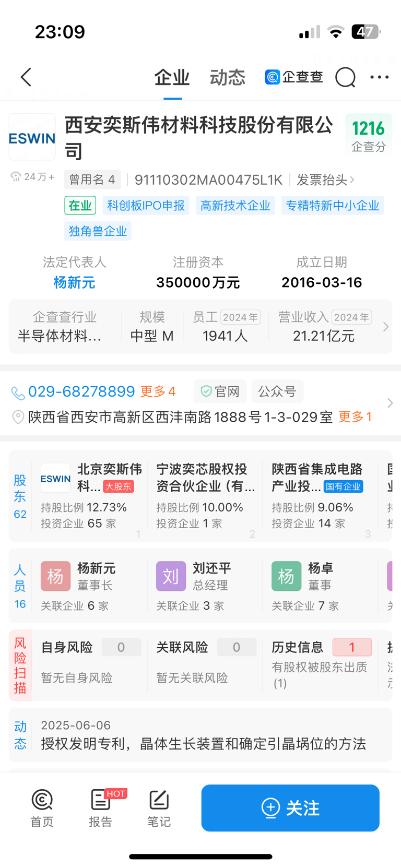This screenshot has height=868, width=401.
Task: Tap 员工 1941人 value
Action: click(225, 336)
